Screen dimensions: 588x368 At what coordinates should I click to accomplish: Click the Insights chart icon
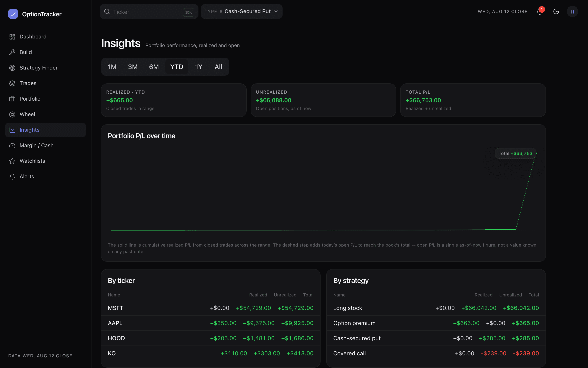[12, 130]
